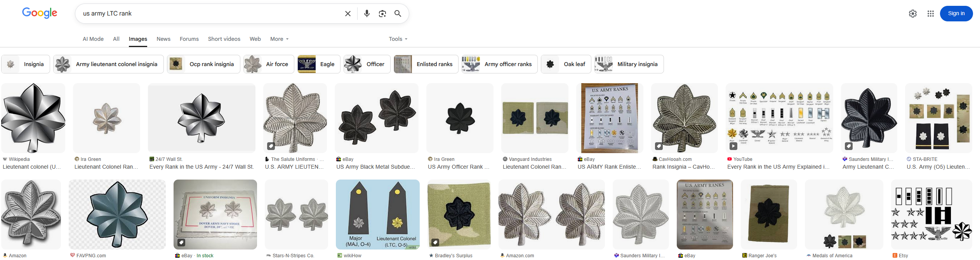Open wikiHow Major vs Lieutenant Colonel image
Image resolution: width=980 pixels, height=260 pixels.
(378, 214)
